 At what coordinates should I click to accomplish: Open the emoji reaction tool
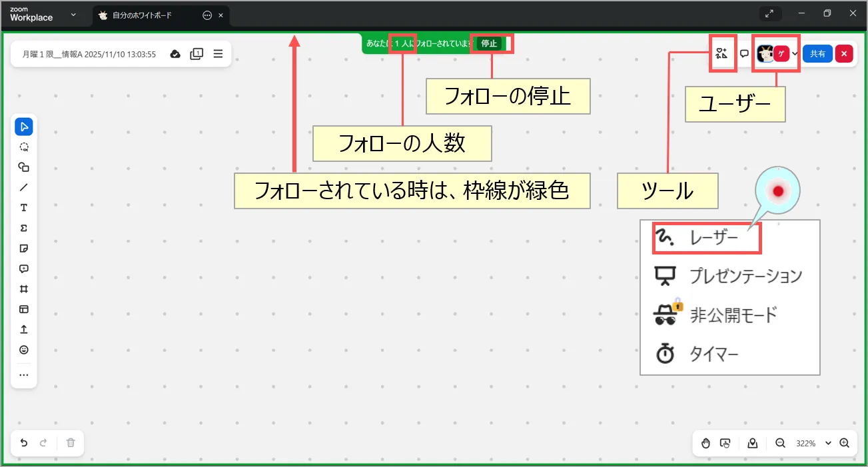coord(24,350)
